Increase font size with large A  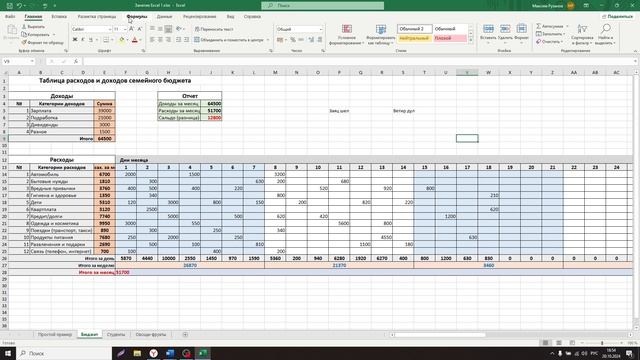point(131,29)
